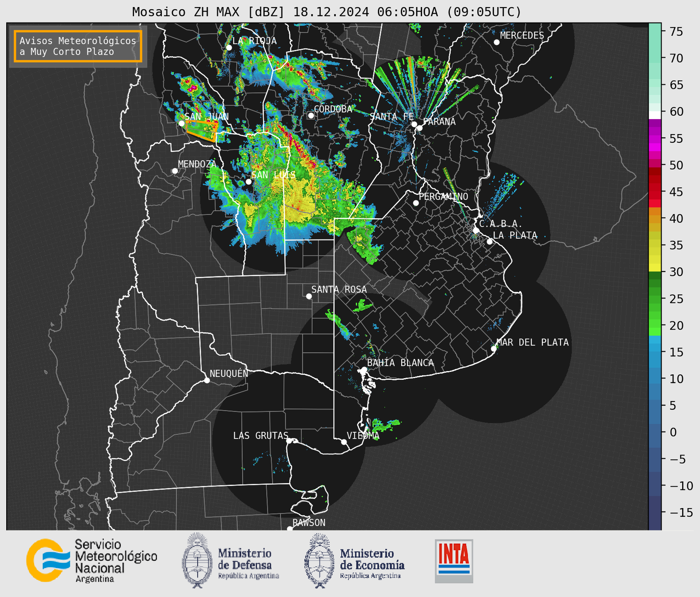Click the Neuquén city marker

(207, 380)
